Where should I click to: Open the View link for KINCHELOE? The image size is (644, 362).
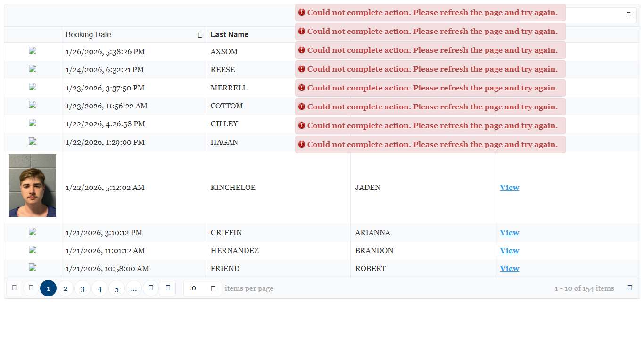coord(509,188)
